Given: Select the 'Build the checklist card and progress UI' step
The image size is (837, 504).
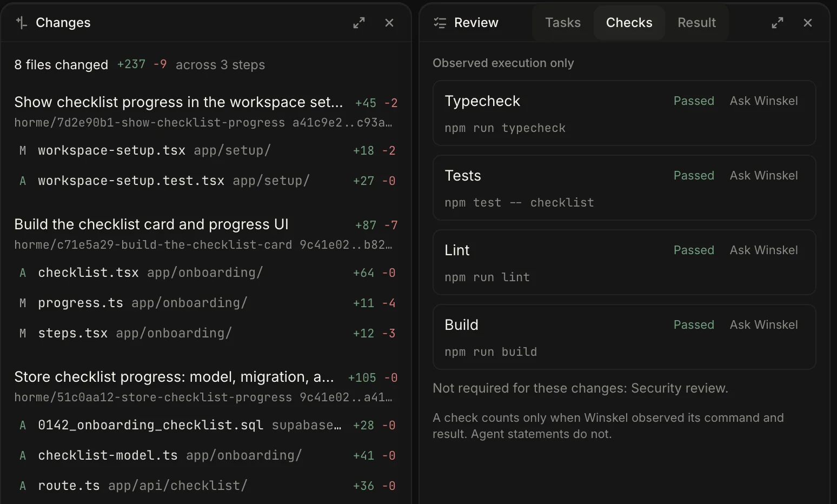Looking at the screenshot, I should pyautogui.click(x=151, y=224).
